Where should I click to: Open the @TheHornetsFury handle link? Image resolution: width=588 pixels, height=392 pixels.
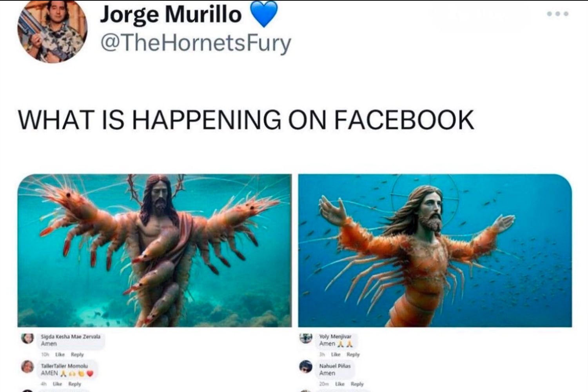click(196, 43)
